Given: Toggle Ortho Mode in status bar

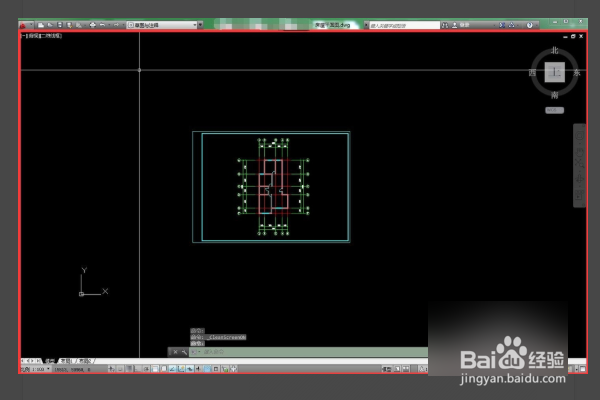Looking at the screenshot, I should coord(138,369).
